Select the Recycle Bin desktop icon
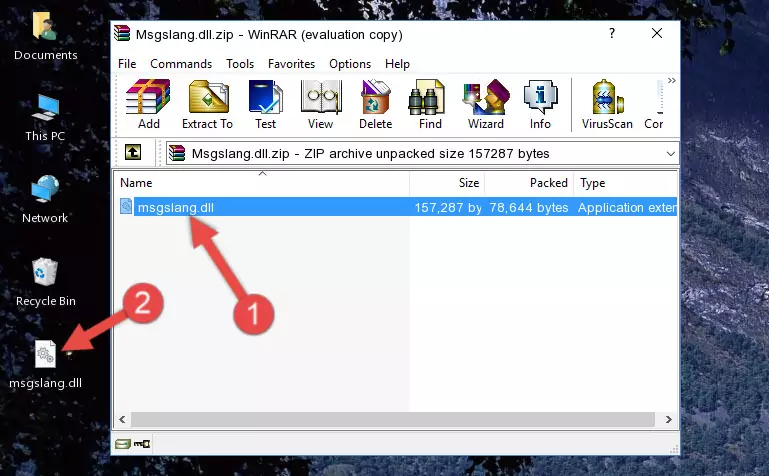Screen dimensions: 769x476 click(46, 282)
